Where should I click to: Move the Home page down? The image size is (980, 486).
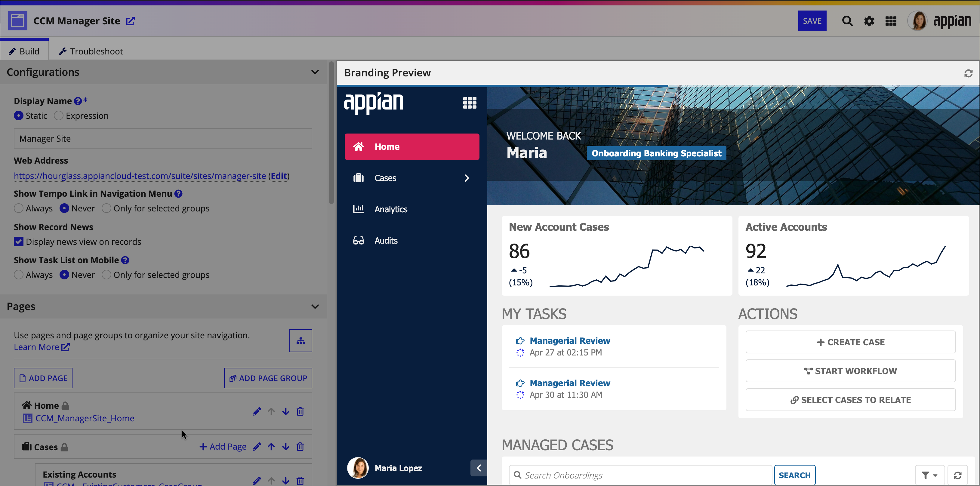(x=286, y=411)
